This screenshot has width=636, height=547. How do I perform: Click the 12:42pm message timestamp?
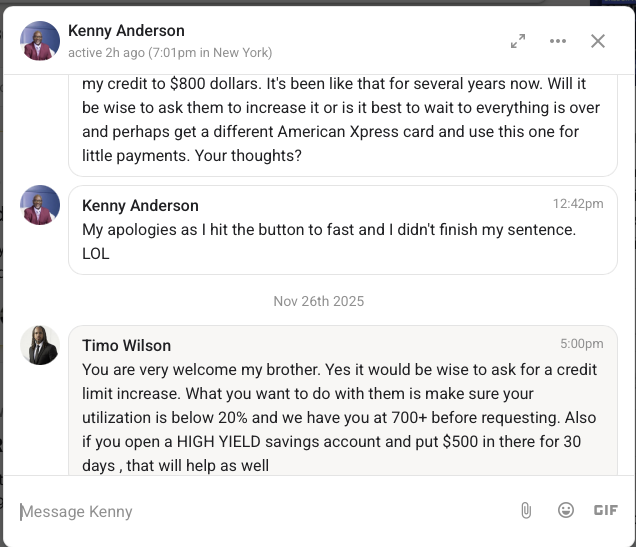(578, 204)
